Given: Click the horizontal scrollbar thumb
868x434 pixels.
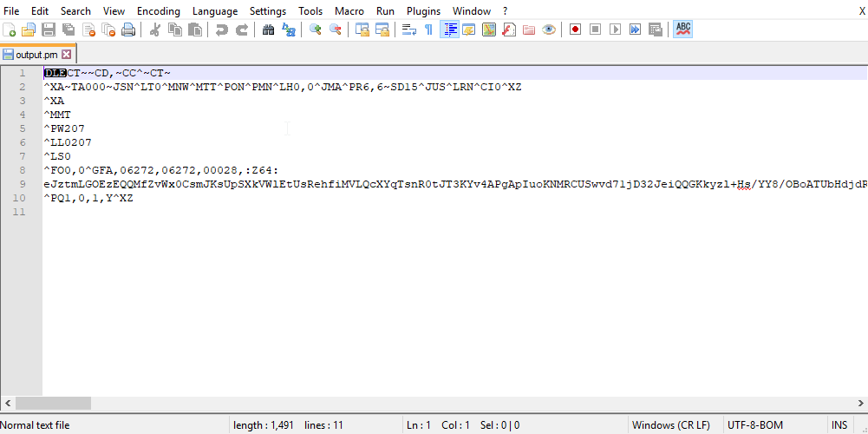Looking at the screenshot, I should coord(53,403).
